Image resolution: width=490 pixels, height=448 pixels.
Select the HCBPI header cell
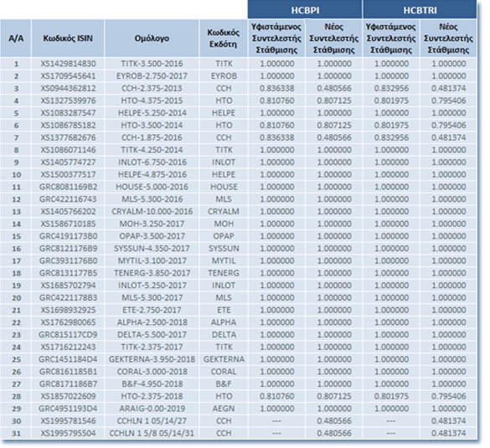click(x=305, y=10)
